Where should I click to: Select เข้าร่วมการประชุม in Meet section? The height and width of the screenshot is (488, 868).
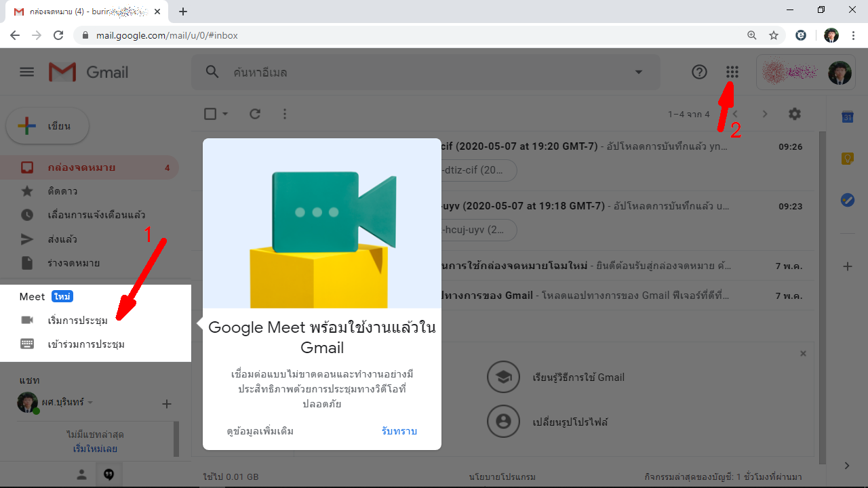pos(86,344)
